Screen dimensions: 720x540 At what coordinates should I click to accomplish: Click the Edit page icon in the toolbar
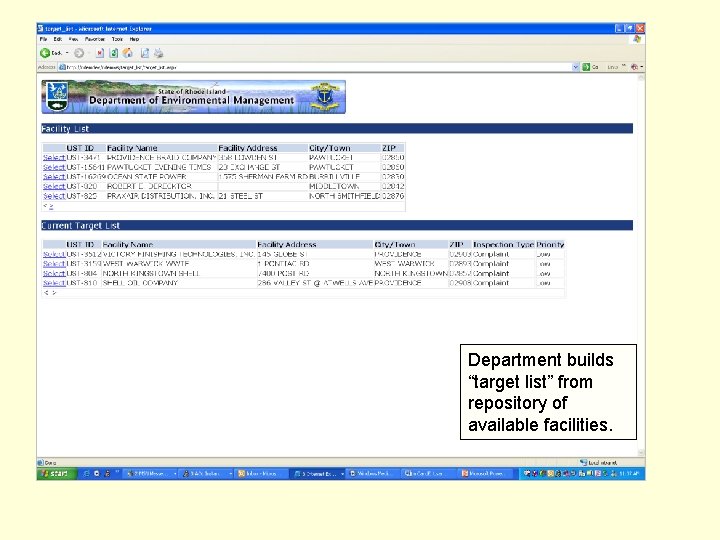(x=145, y=53)
